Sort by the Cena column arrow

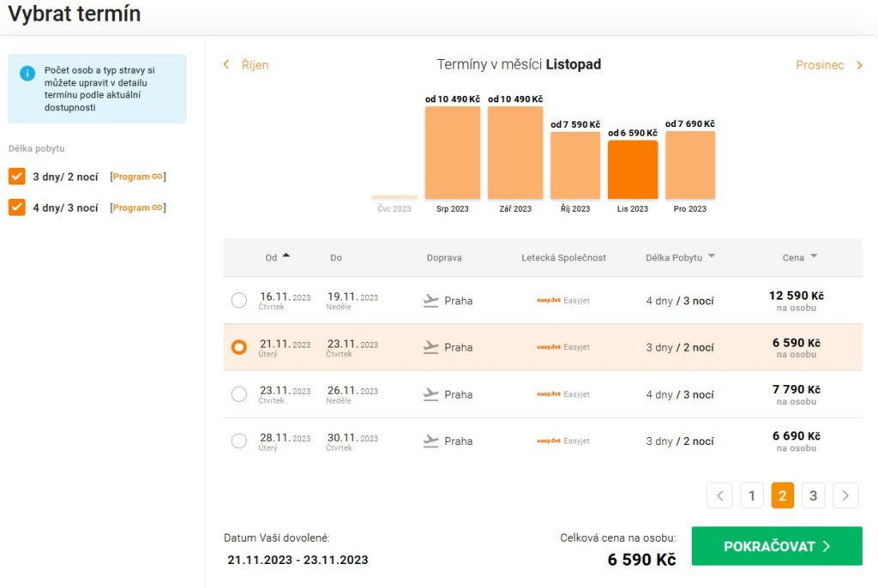pyautogui.click(x=813, y=256)
